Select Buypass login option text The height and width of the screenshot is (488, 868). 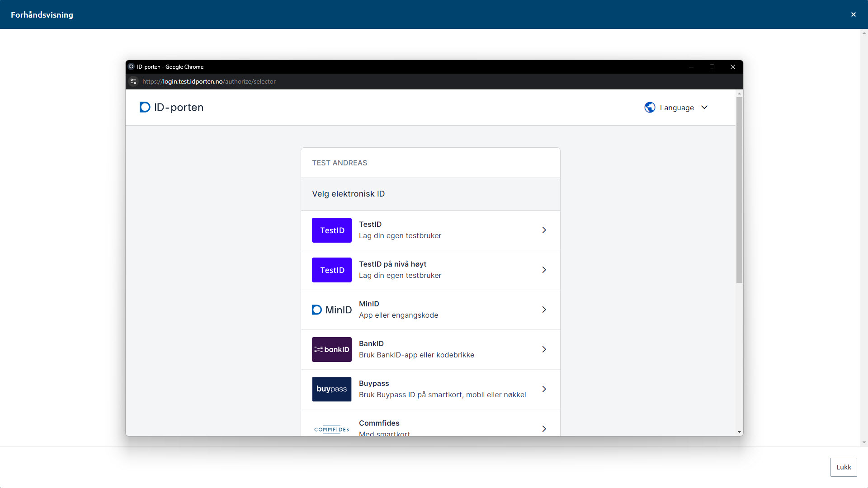point(374,384)
